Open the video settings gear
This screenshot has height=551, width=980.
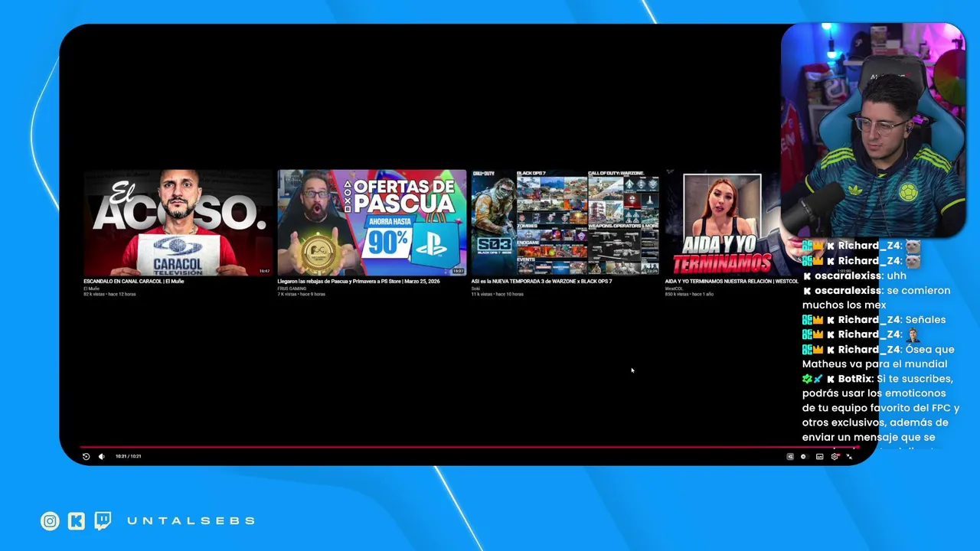pos(835,456)
